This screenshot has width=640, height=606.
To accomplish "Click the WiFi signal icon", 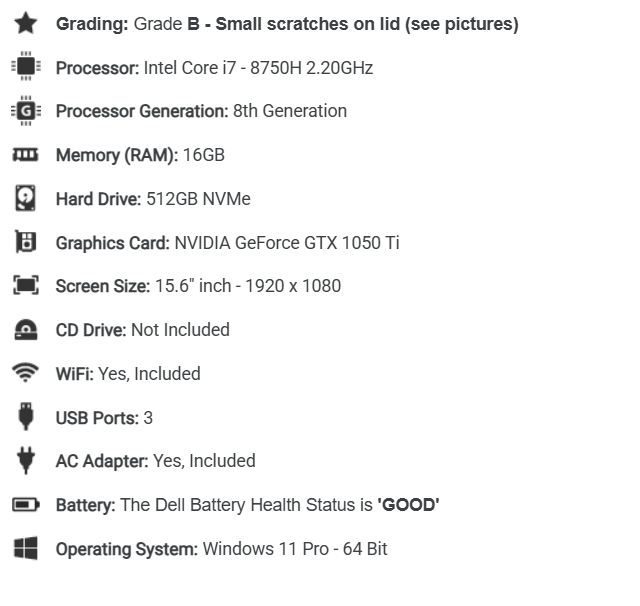I will click(x=25, y=373).
